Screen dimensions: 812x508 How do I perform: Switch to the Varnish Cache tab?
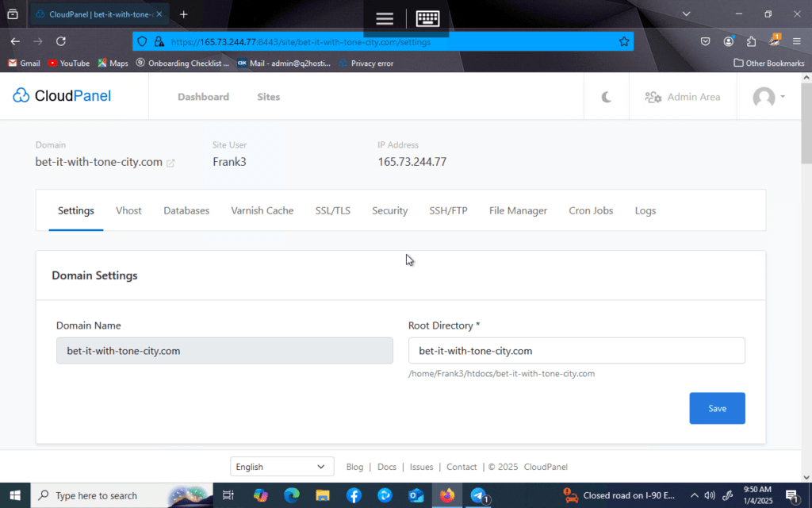coord(262,210)
